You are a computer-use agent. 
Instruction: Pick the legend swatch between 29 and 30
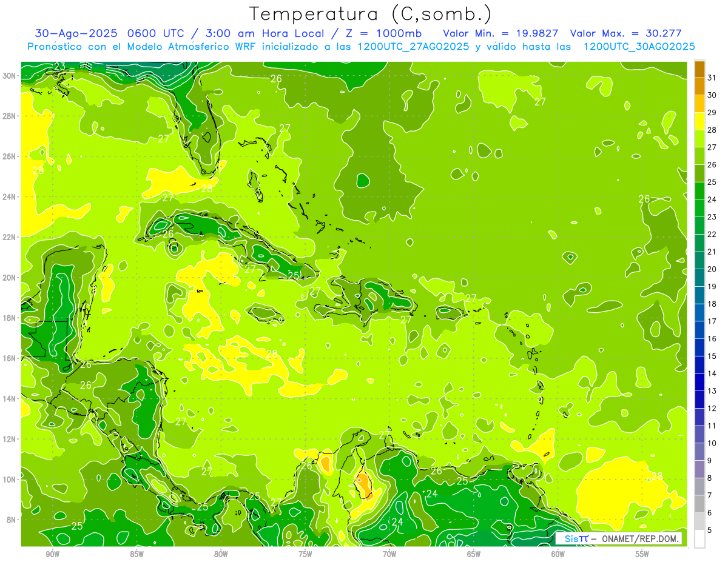699,104
